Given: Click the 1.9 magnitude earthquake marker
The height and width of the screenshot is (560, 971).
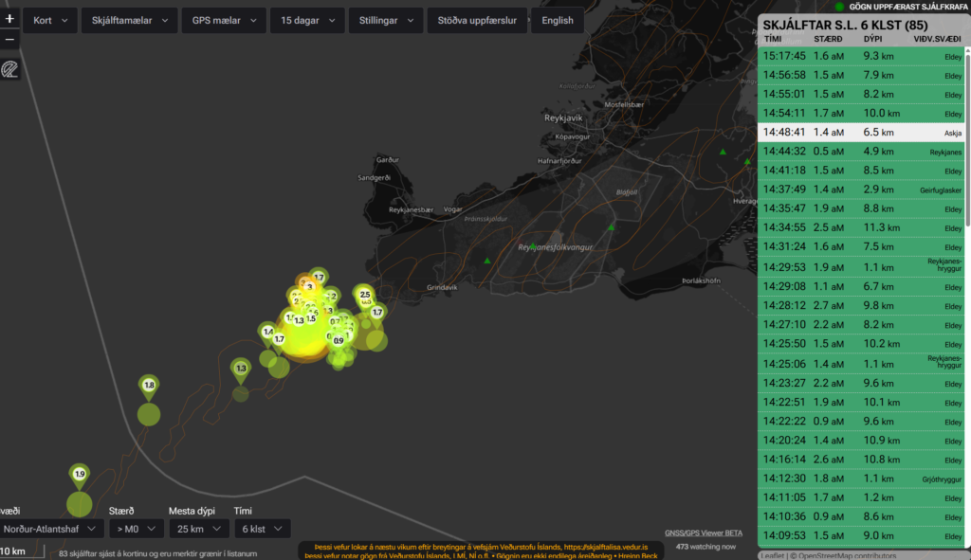Looking at the screenshot, I should [x=80, y=474].
